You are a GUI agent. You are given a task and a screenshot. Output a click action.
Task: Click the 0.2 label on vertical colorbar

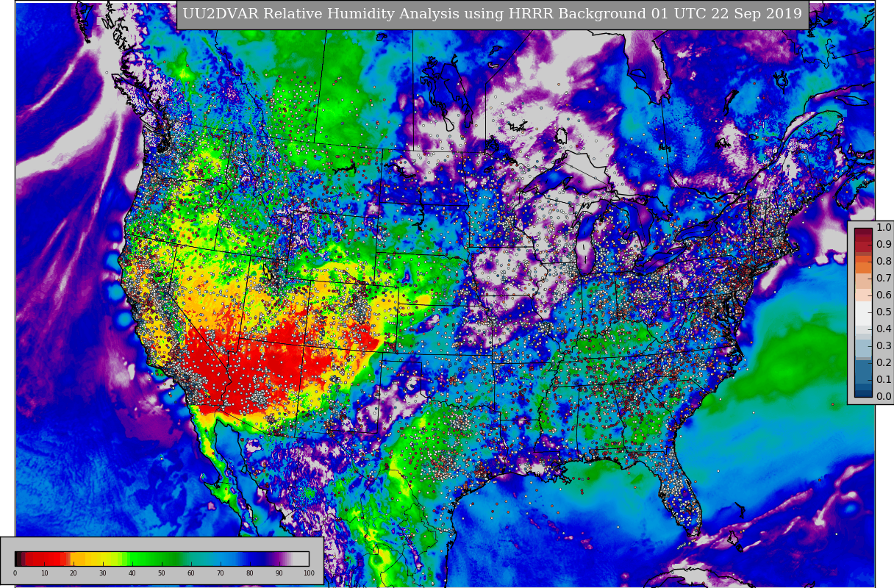[884, 363]
